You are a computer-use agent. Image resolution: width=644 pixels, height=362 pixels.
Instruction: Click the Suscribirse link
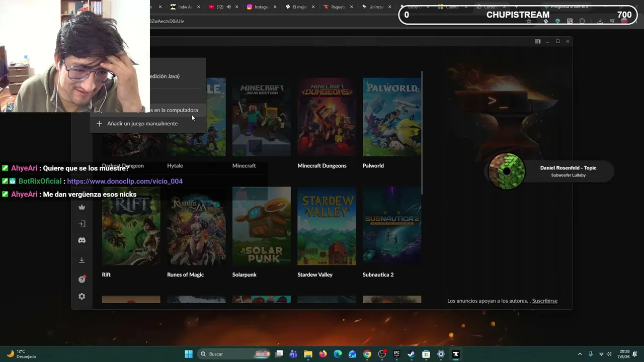point(545,301)
